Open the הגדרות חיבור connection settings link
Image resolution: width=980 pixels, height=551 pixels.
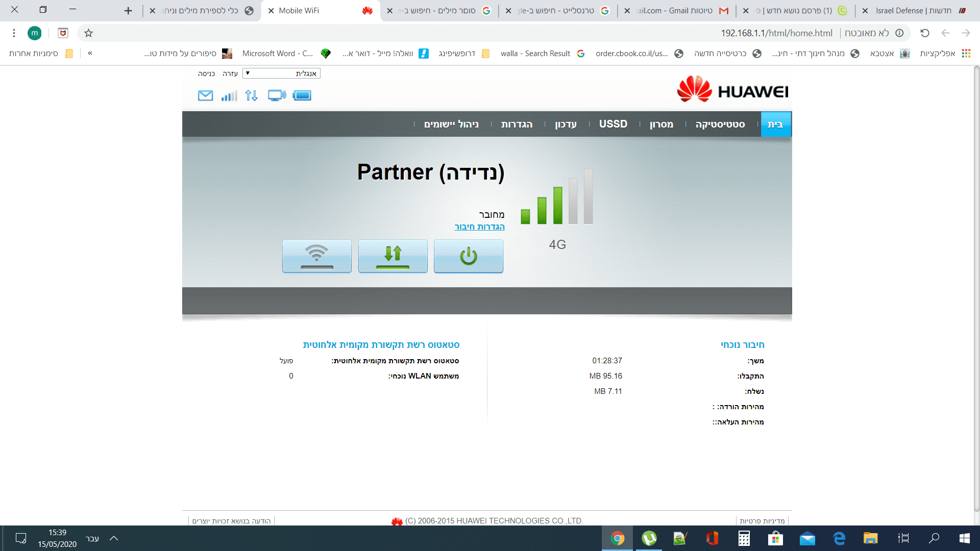point(479,227)
